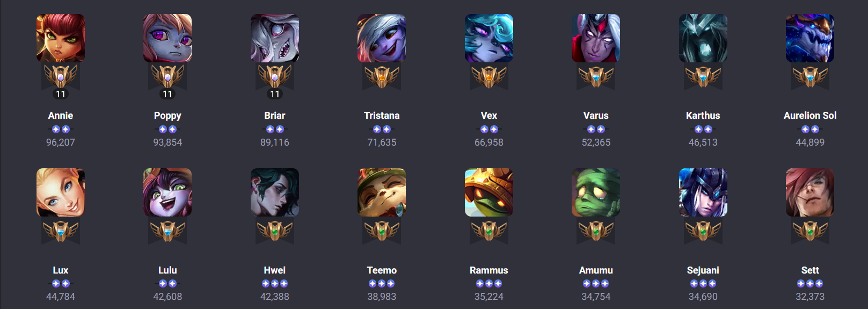868x309 pixels.
Task: Click Tristana's 71,635 mastery points
Action: tap(382, 142)
